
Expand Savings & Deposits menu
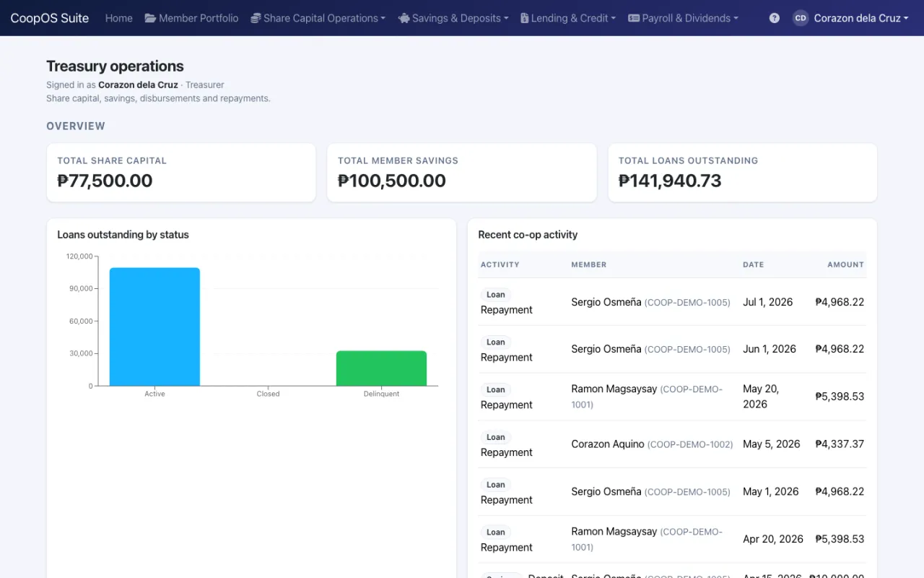(x=453, y=18)
